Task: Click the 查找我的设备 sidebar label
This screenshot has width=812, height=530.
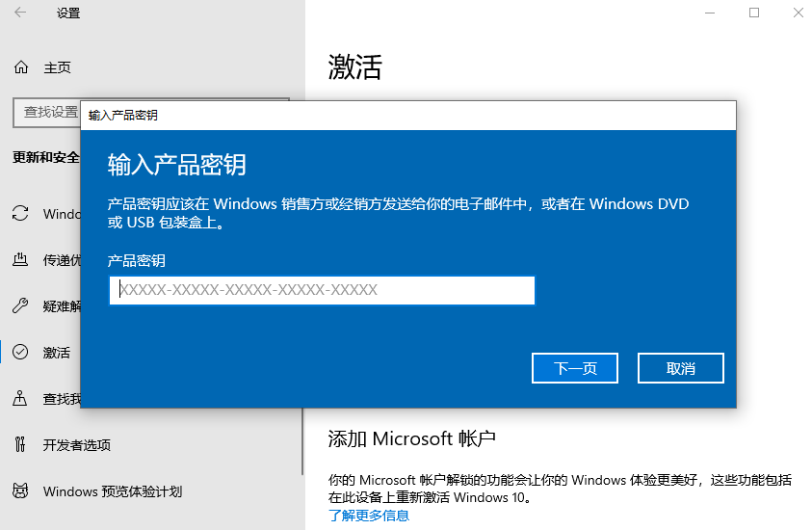Action: click(x=62, y=399)
